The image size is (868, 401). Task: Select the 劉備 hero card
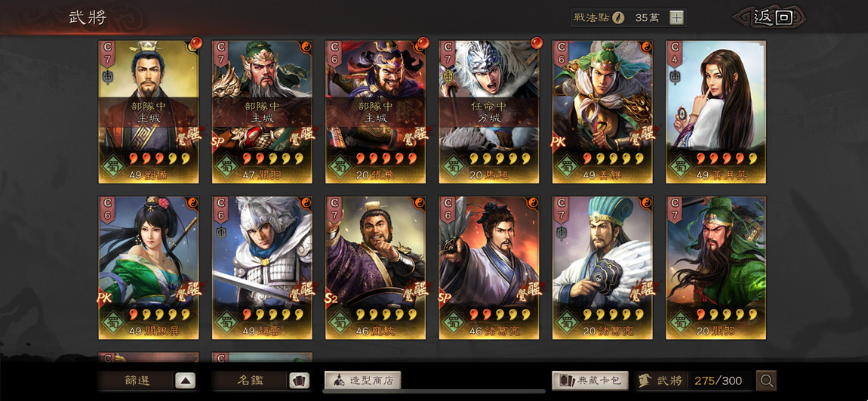[149, 111]
